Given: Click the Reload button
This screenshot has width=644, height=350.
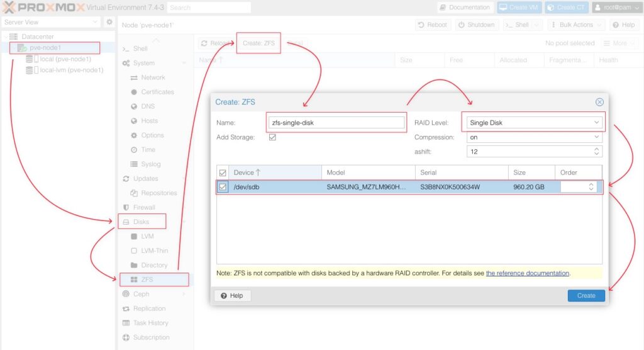Looking at the screenshot, I should (216, 43).
